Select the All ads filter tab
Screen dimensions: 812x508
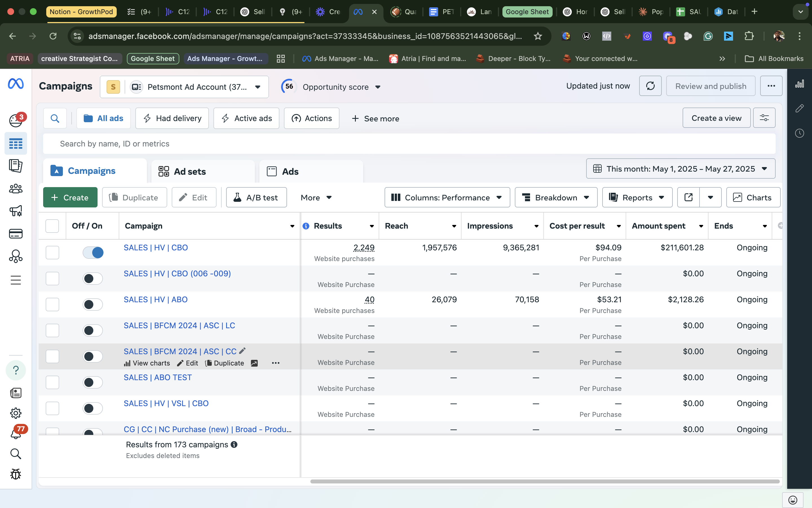click(103, 118)
